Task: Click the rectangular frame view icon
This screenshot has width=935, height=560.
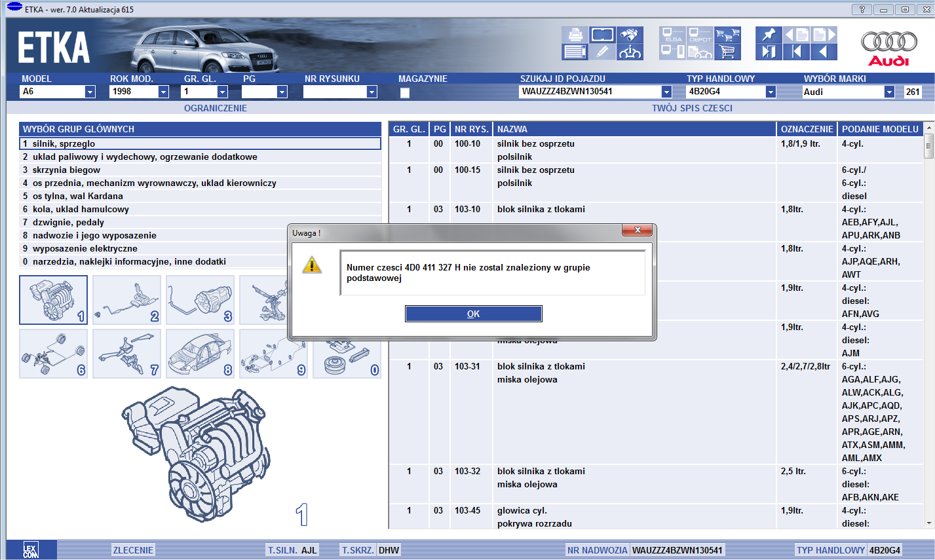Action: point(602,35)
